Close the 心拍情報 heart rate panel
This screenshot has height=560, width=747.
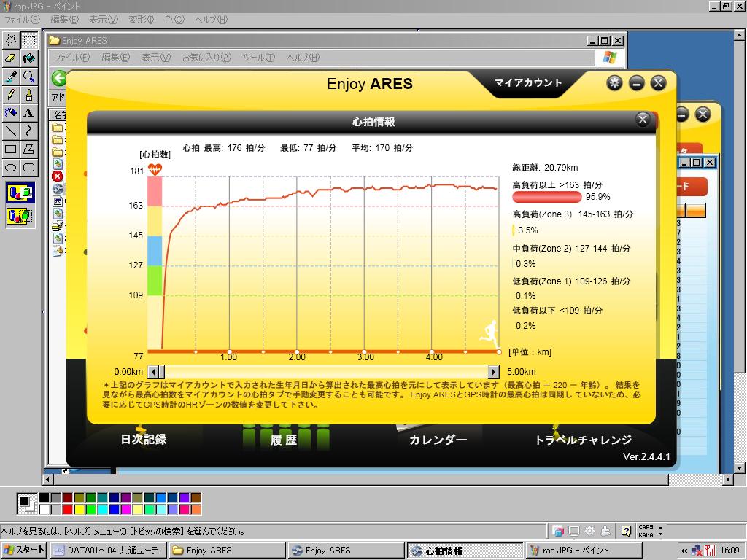[x=643, y=120]
